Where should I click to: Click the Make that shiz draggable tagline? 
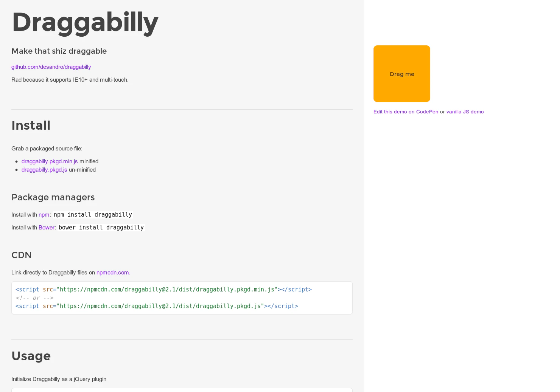click(59, 51)
